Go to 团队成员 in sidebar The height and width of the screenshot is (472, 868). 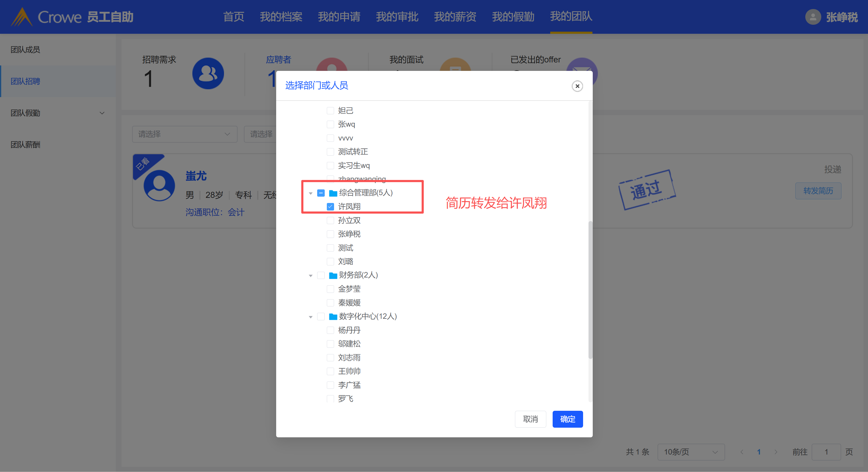pos(25,49)
